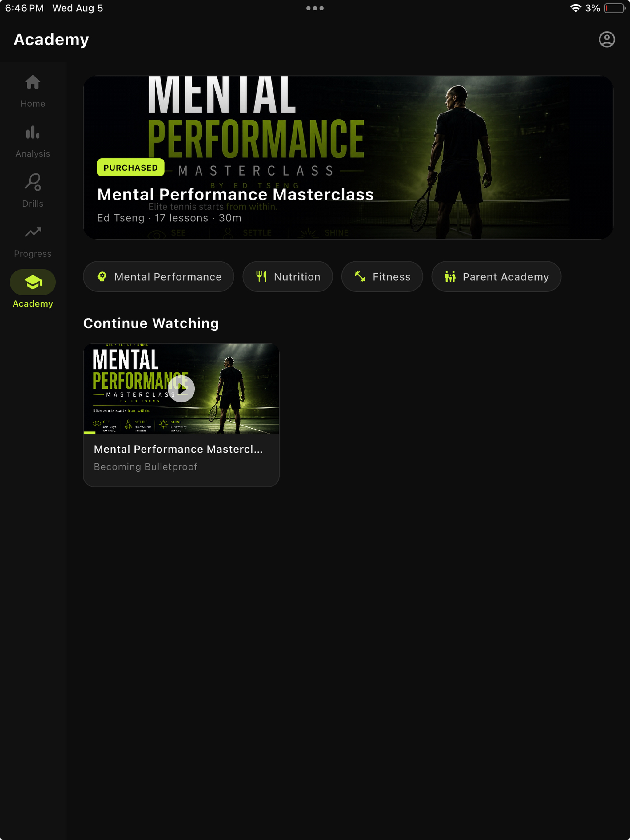Click the dumbbell Fitness icon

(x=360, y=276)
